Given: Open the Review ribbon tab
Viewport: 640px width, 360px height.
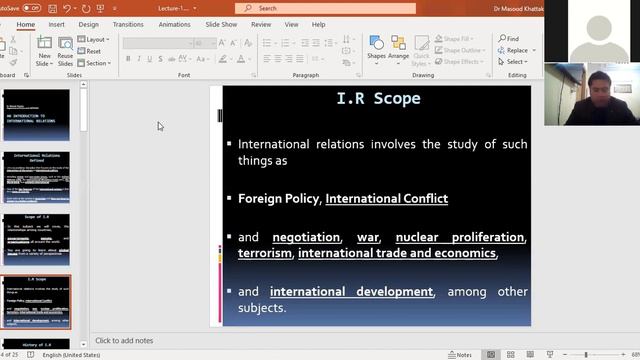Looking at the screenshot, I should [x=261, y=24].
